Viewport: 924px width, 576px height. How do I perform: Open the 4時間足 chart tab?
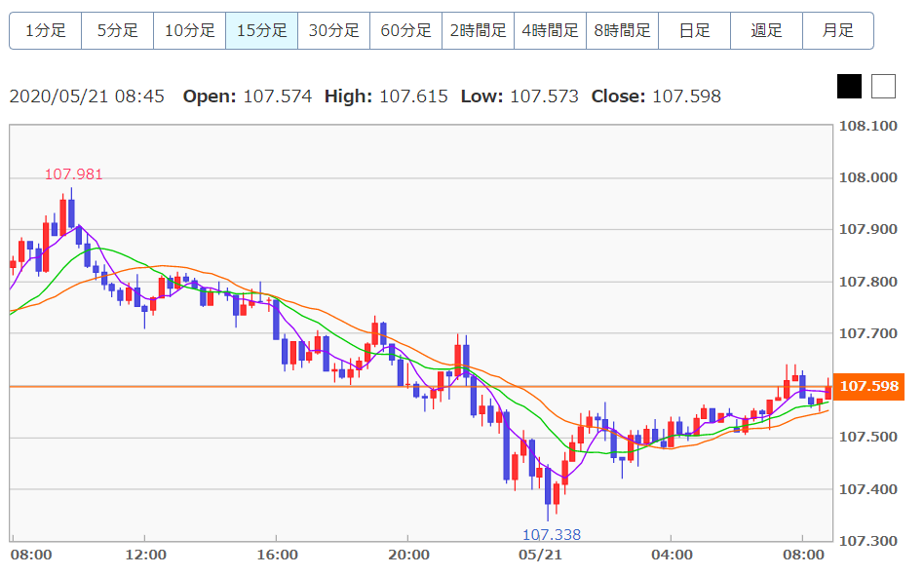[550, 30]
